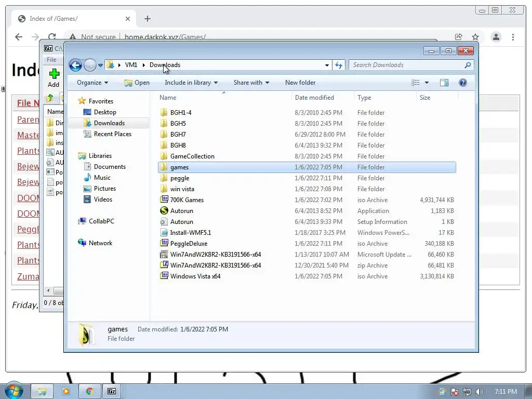Click Chrome back arrow
532x399 pixels.
[x=19, y=37]
